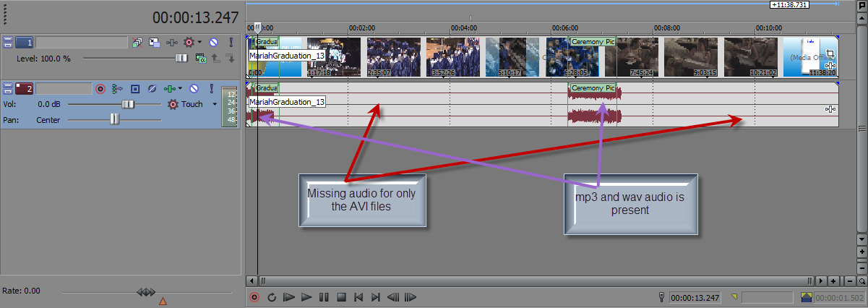
Task: Arm audio track 2 for record
Action: coord(100,89)
